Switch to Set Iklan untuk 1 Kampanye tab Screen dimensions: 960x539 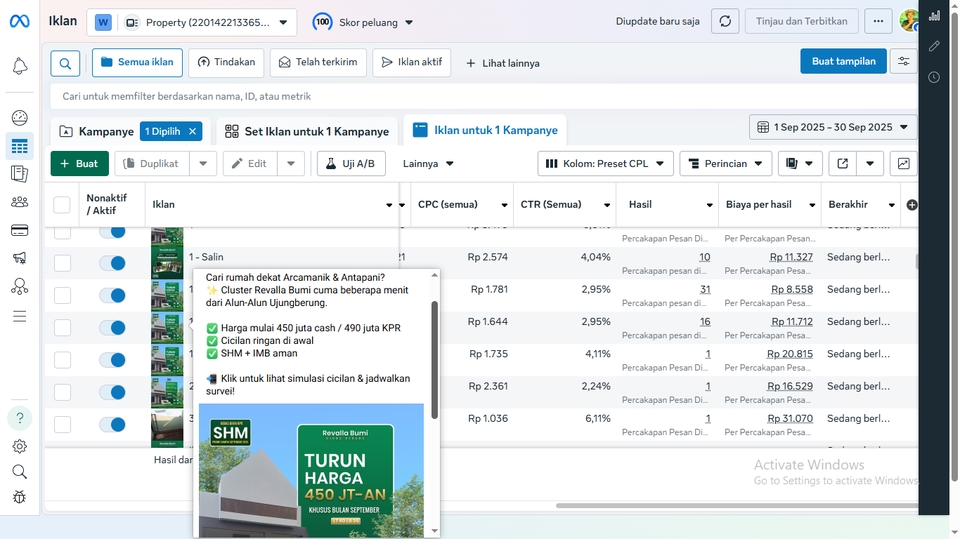point(306,131)
